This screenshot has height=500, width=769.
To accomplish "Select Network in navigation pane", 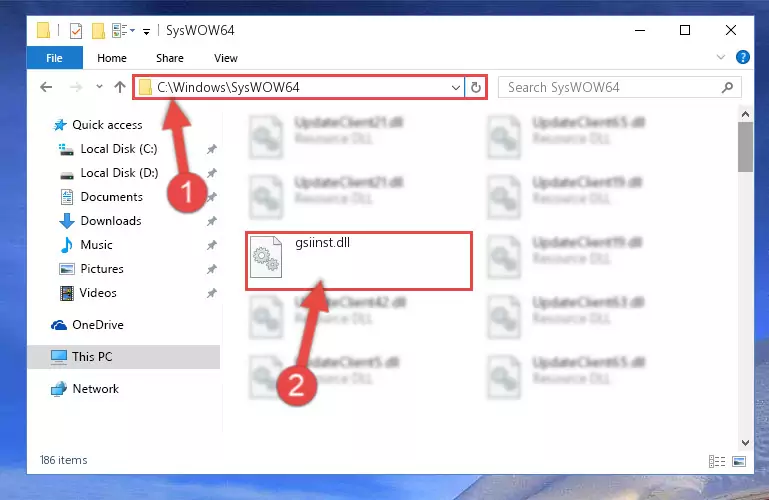I will point(96,389).
